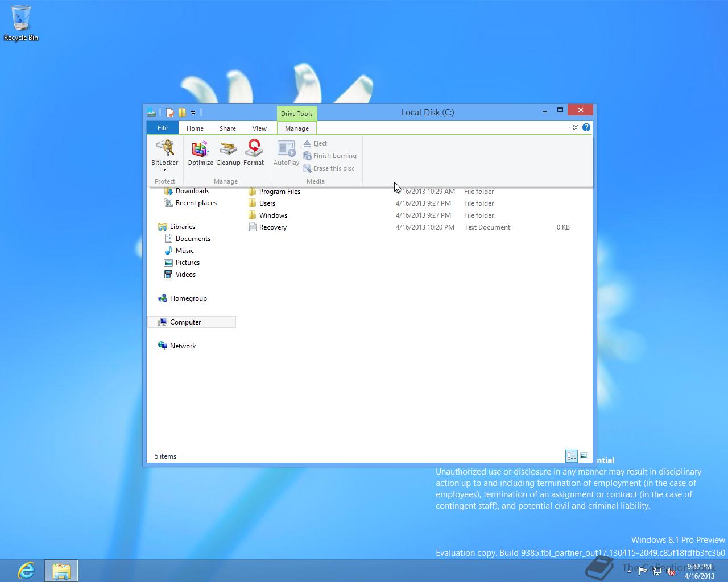Switch to the Share ribbon tab

pyautogui.click(x=228, y=128)
